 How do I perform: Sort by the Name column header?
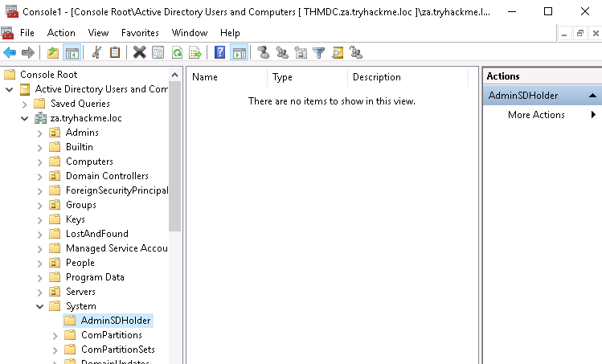pos(227,77)
